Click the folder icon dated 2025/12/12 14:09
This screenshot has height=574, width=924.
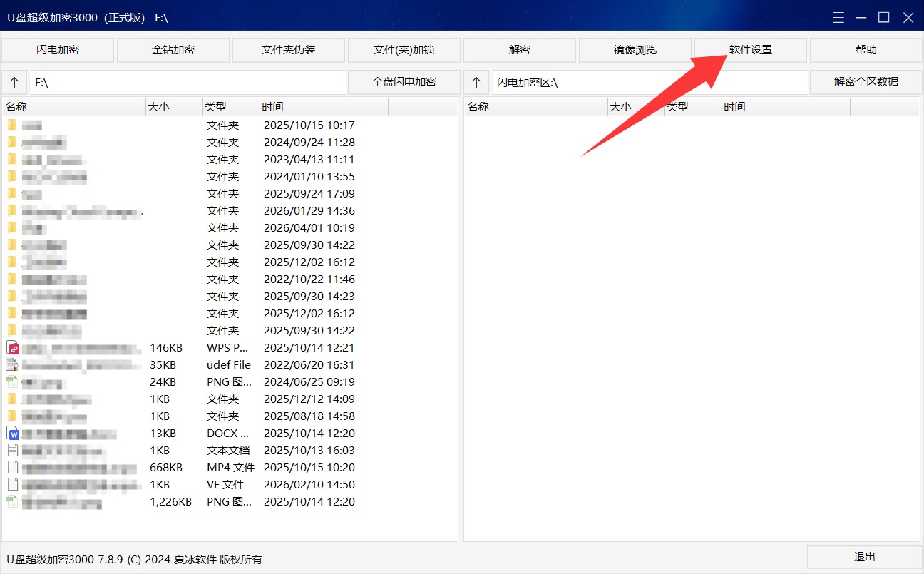pyautogui.click(x=12, y=399)
